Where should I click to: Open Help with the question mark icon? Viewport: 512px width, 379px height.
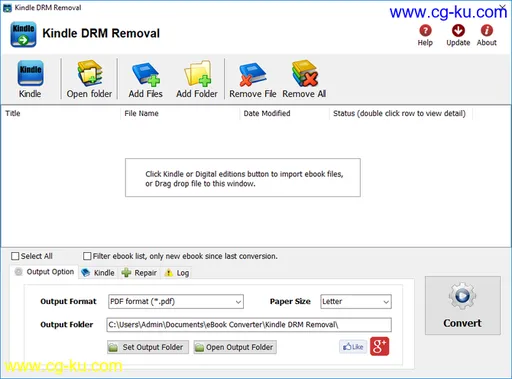click(425, 31)
